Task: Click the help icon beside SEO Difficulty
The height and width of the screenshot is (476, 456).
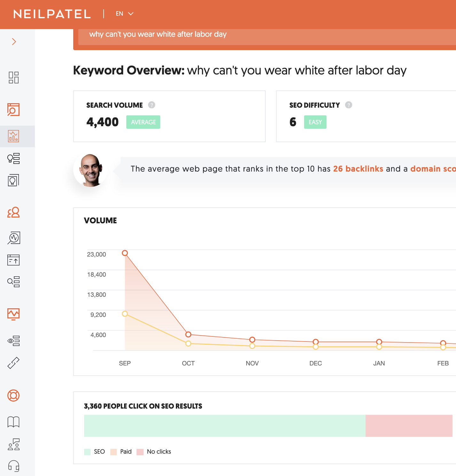Action: coord(349,105)
